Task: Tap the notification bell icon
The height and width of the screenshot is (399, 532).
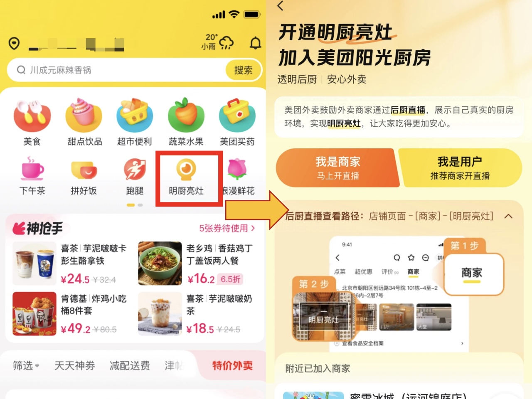Action: [x=255, y=42]
